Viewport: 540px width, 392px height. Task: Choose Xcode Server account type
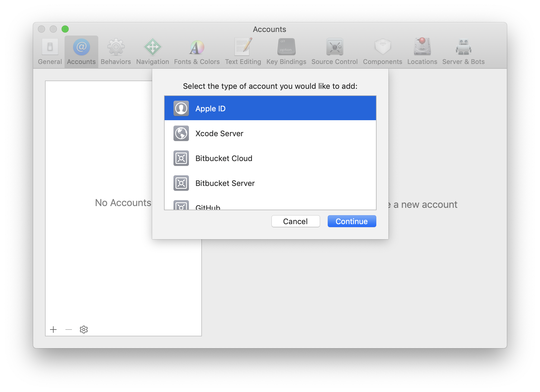click(270, 134)
